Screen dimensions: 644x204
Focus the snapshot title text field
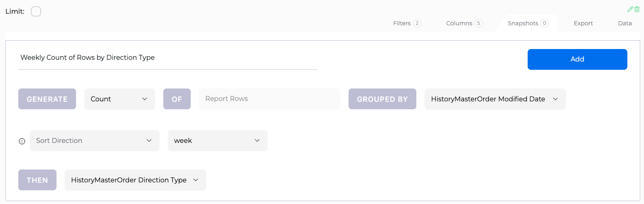coord(168,58)
